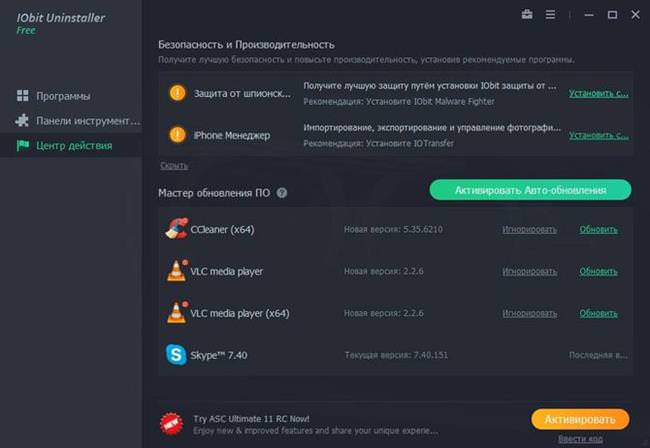
Task: Select Центр действия in sidebar
Action: coord(71,145)
